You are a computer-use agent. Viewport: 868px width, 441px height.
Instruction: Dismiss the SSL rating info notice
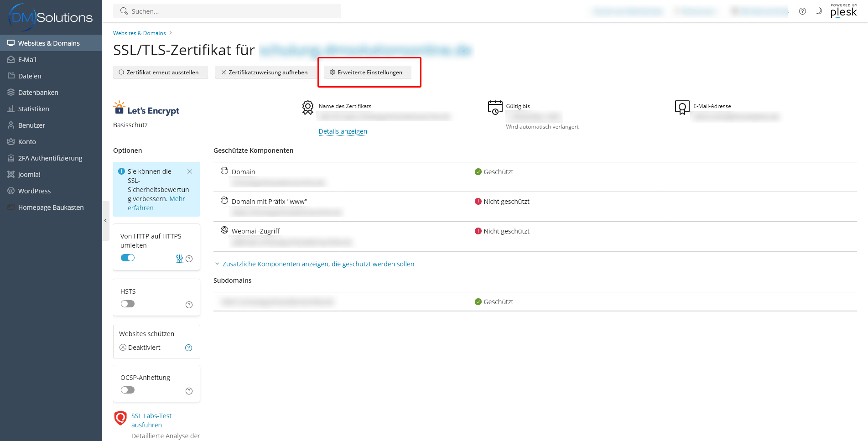[190, 171]
